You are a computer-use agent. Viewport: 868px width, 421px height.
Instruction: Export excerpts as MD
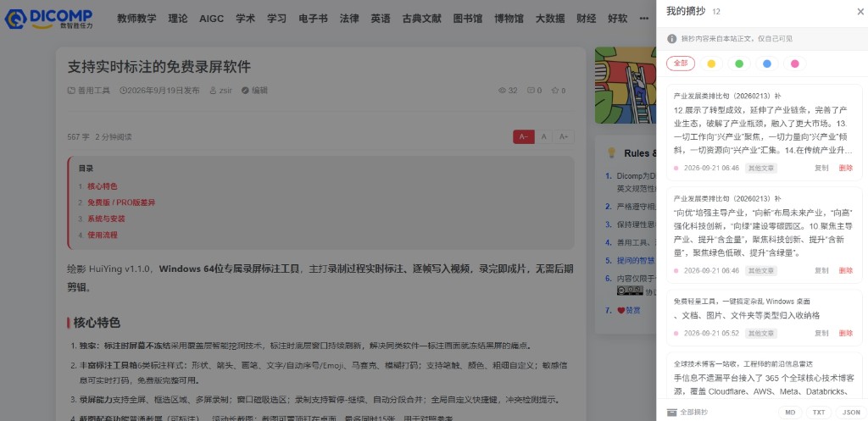pos(790,413)
